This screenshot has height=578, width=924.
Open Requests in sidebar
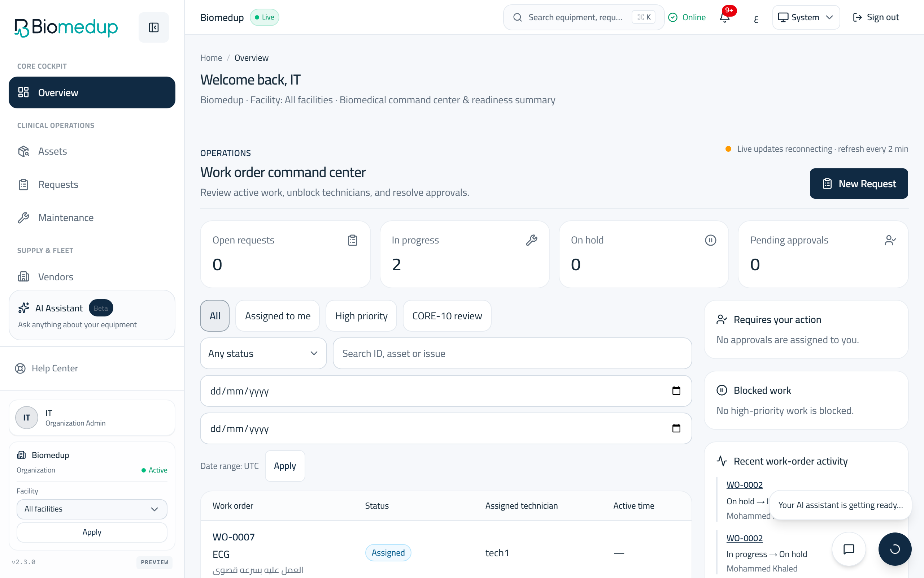pyautogui.click(x=92, y=185)
